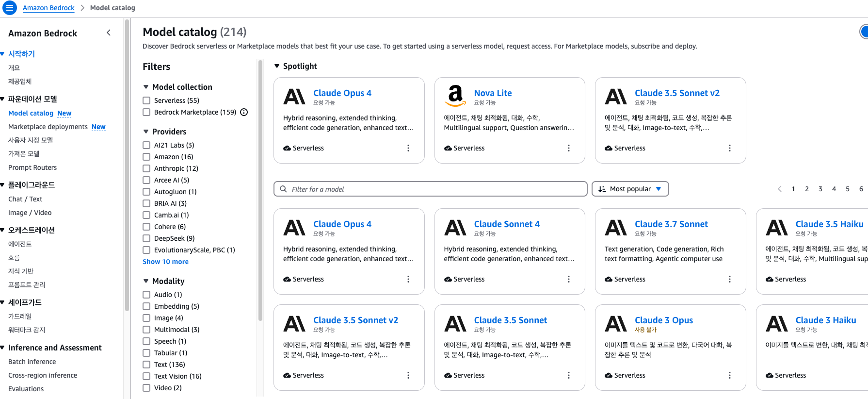Open the Nova Lite model link
Image resolution: width=868 pixels, height=399 pixels.
(x=493, y=93)
